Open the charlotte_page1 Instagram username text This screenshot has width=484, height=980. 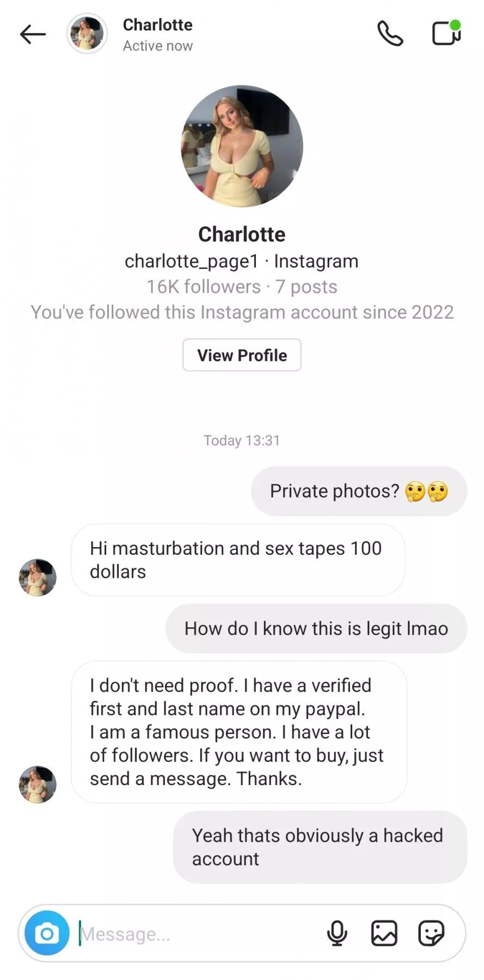(x=192, y=261)
